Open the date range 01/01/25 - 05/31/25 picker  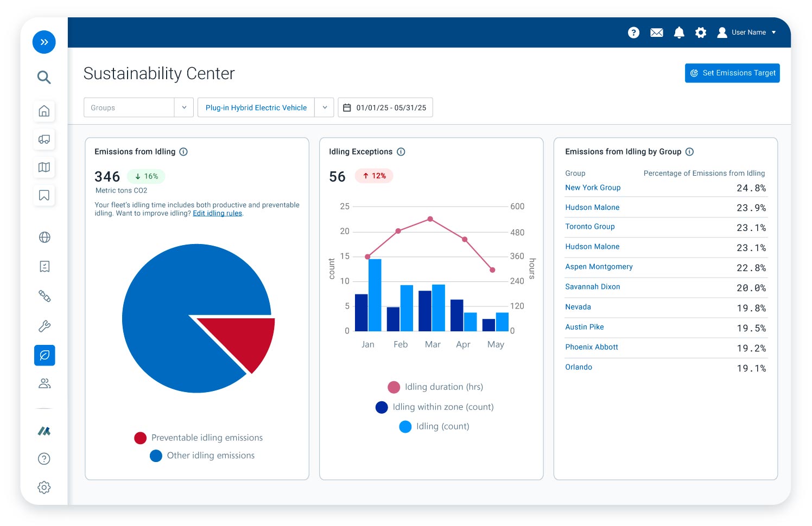coord(385,107)
